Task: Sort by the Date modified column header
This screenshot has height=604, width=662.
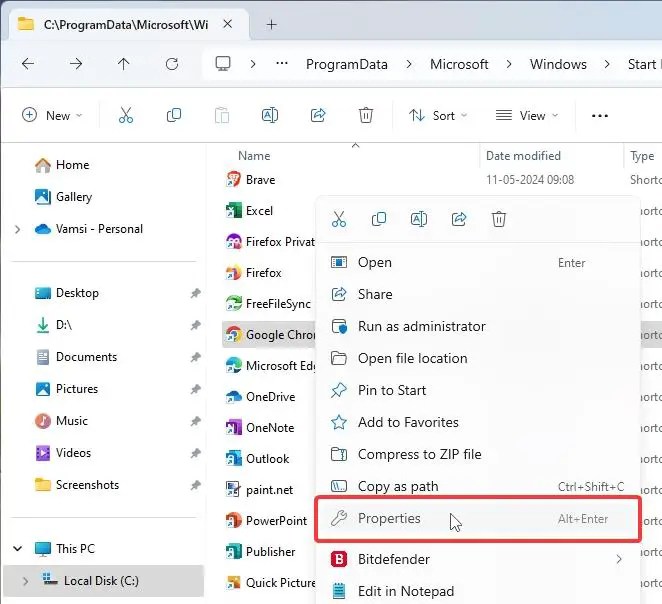Action: [x=523, y=156]
